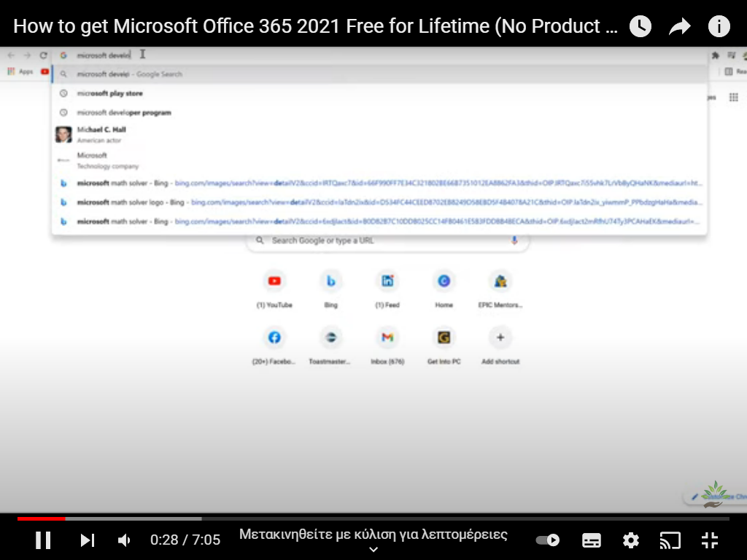
Task: Add video to Watch Later
Action: [x=640, y=26]
